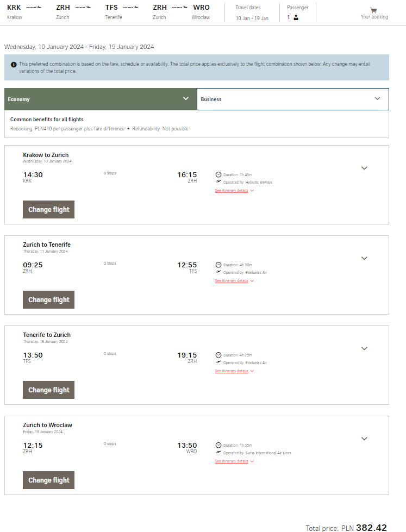406x532 pixels.
Task: Expand the Tenerife to Zurich card chevron
Action: (x=364, y=348)
